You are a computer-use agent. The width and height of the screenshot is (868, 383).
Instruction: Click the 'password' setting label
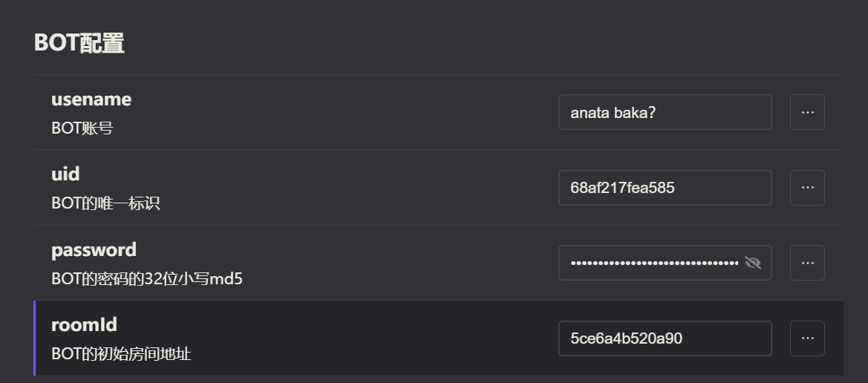click(94, 250)
